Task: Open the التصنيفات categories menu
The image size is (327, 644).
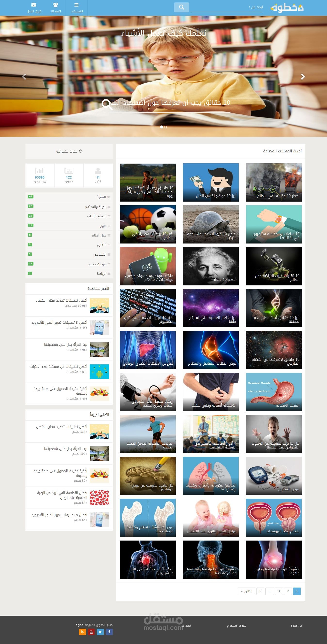Action: tap(77, 8)
